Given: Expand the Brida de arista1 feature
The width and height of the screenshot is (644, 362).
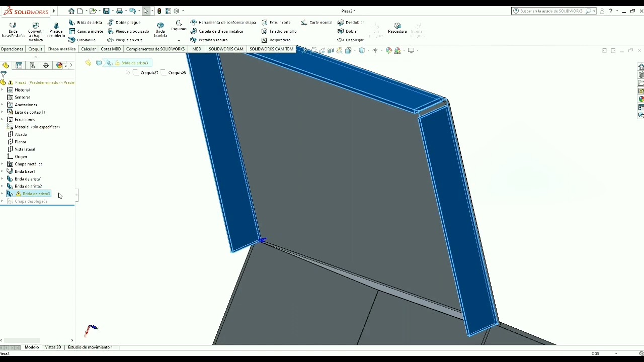Looking at the screenshot, I should [3, 179].
